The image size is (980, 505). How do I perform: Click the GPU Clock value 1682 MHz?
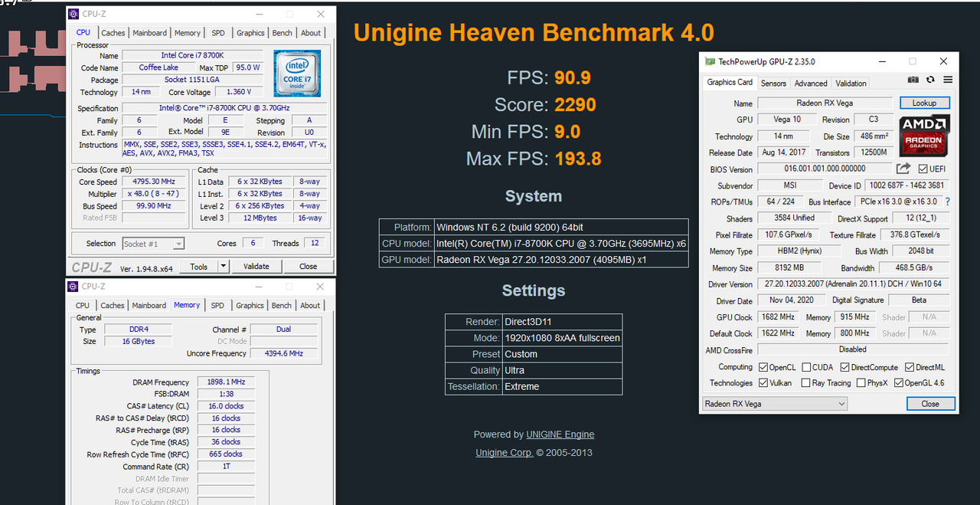(x=778, y=317)
